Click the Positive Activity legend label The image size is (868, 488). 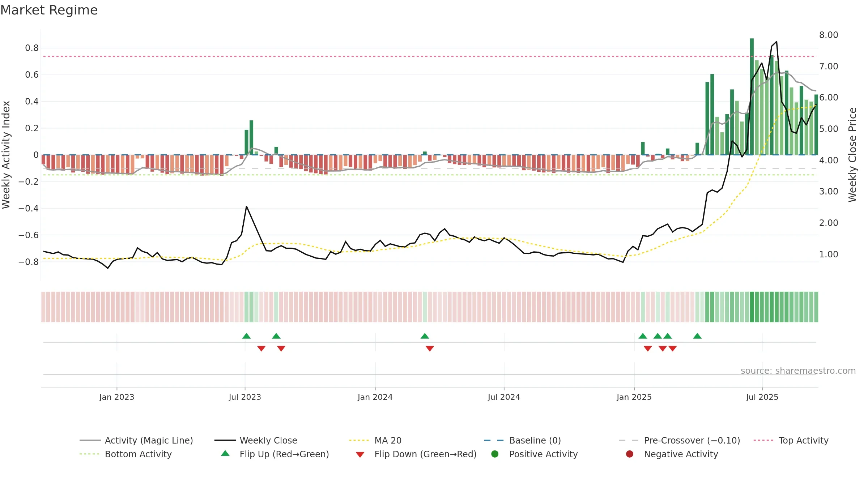[544, 454]
